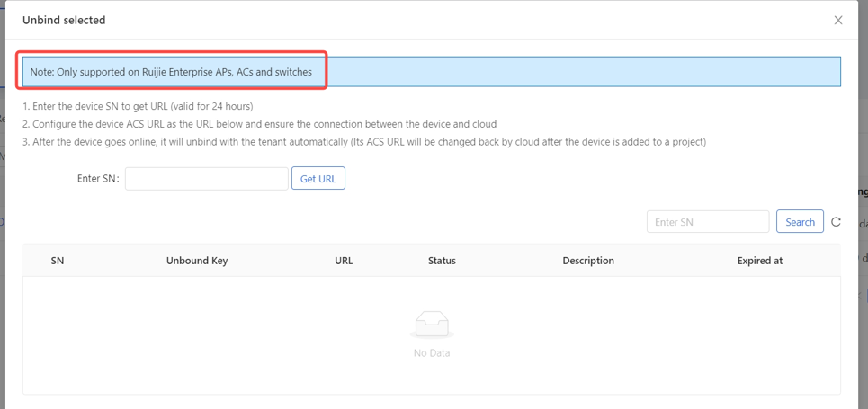The height and width of the screenshot is (409, 868).
Task: Click the No Data text in the table
Action: pos(432,353)
